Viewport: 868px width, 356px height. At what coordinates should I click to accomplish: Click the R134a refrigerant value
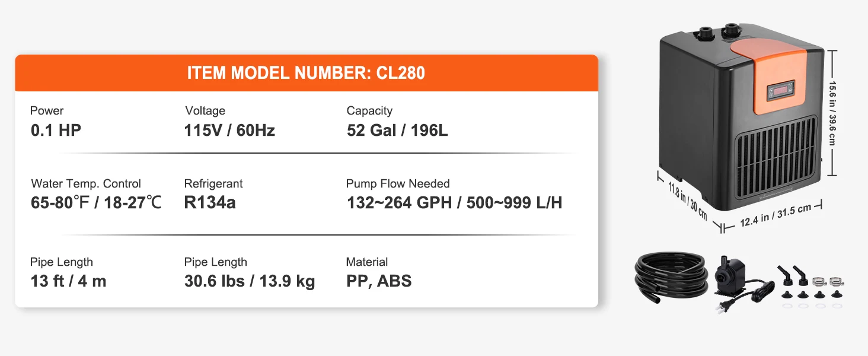210,203
